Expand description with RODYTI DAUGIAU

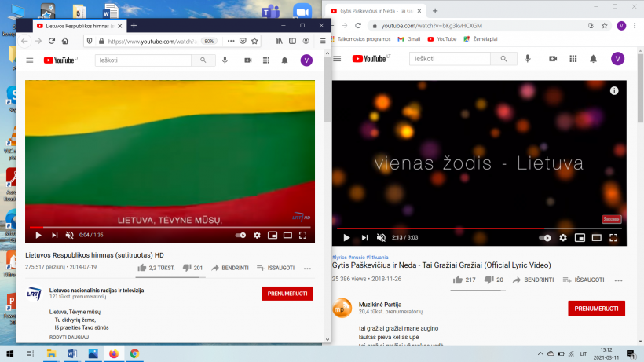point(69,338)
